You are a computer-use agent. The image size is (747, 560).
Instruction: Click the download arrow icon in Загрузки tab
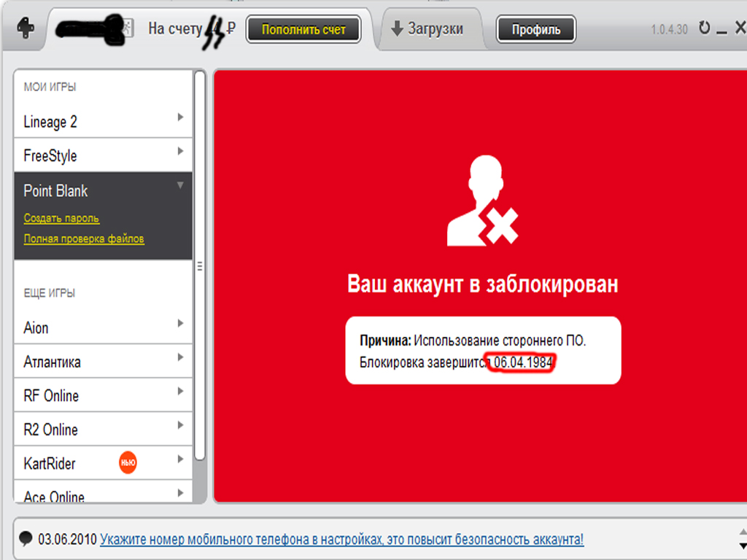tap(397, 29)
